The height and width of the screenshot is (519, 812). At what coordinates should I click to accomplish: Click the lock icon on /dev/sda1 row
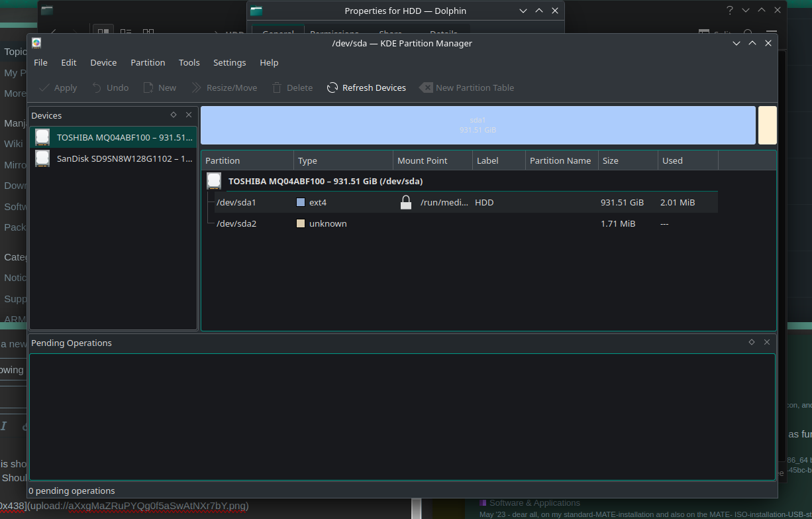(x=406, y=202)
